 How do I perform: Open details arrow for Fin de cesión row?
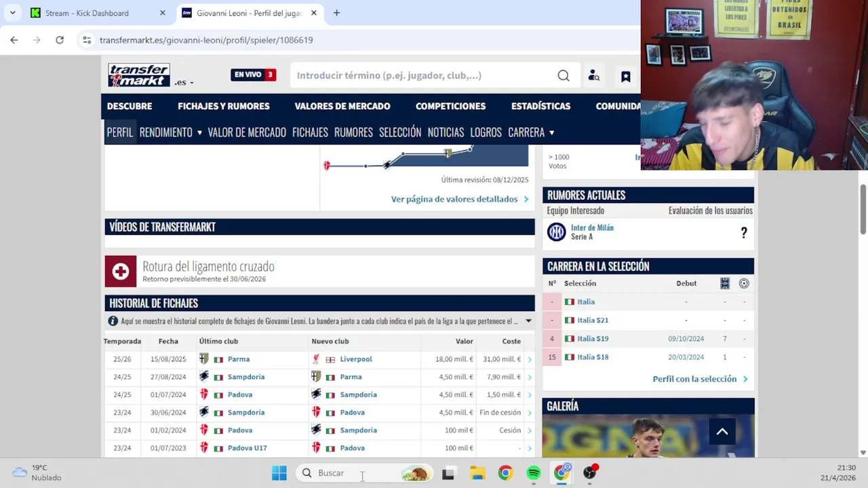[530, 412]
